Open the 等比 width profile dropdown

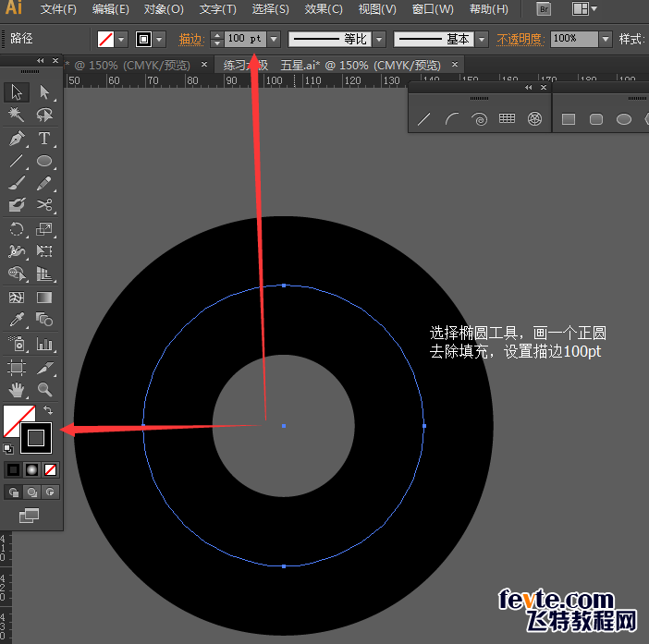pyautogui.click(x=379, y=40)
